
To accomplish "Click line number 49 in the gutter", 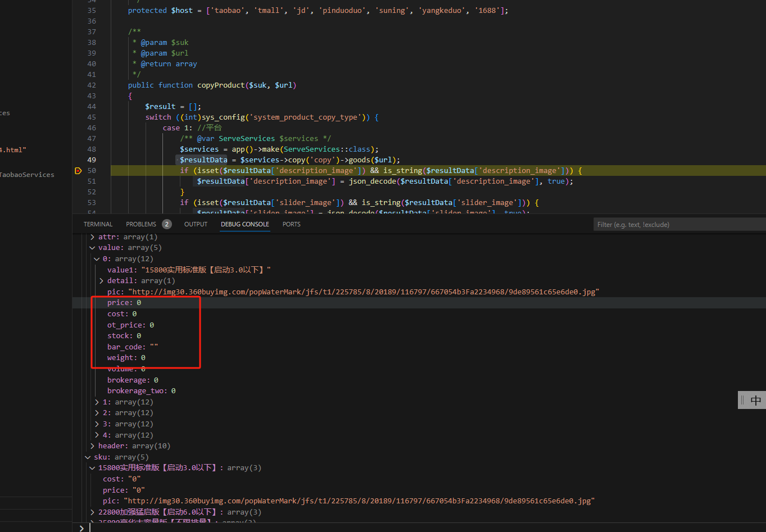I will (92, 160).
